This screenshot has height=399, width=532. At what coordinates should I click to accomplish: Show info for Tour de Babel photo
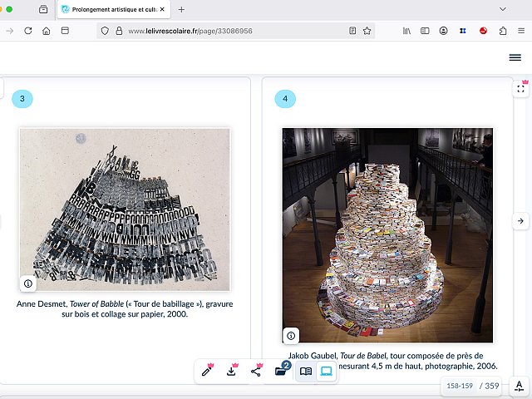pos(291,336)
